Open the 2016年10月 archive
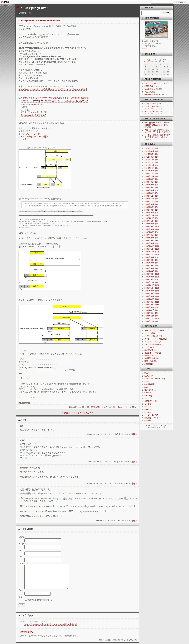Viewport: 189px width, 644px height. pos(151,148)
